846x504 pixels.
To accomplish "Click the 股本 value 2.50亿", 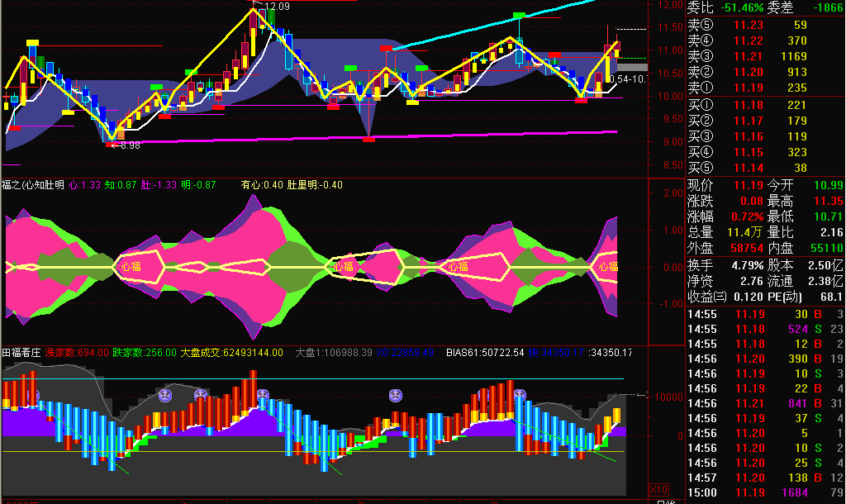I will coord(825,265).
